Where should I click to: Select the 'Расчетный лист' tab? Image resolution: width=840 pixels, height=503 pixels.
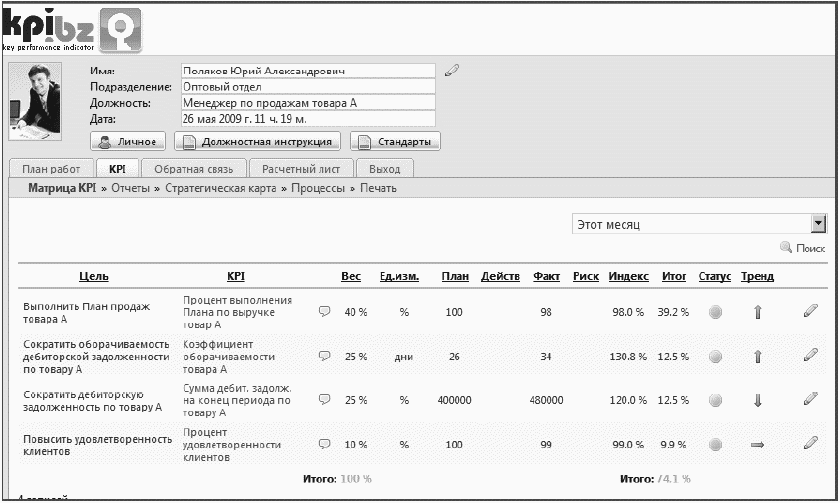(x=301, y=169)
